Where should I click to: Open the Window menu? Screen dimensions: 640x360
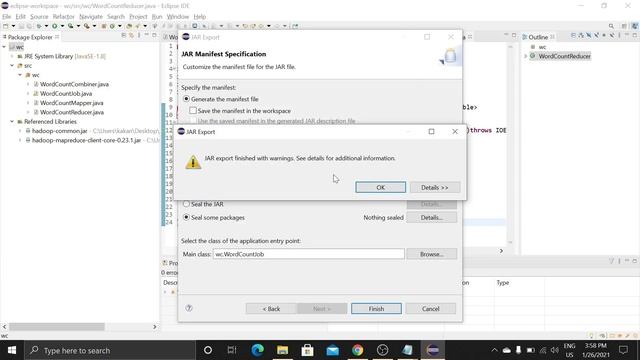click(178, 16)
